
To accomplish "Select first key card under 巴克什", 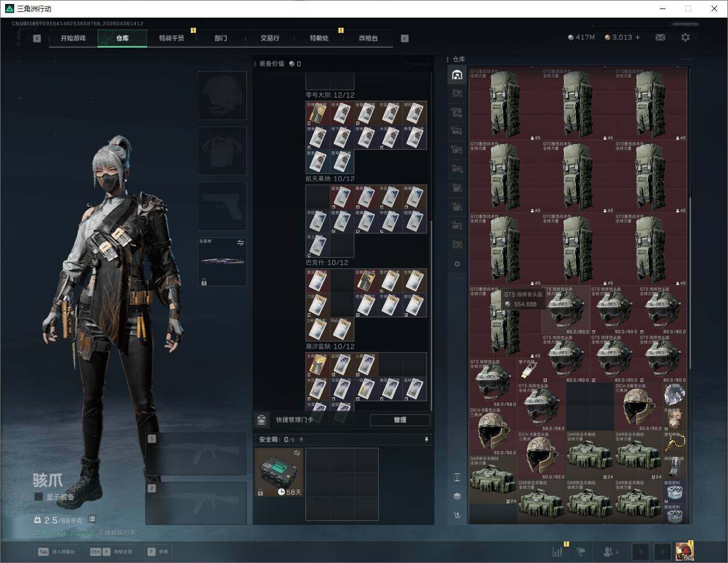I will pyautogui.click(x=317, y=281).
